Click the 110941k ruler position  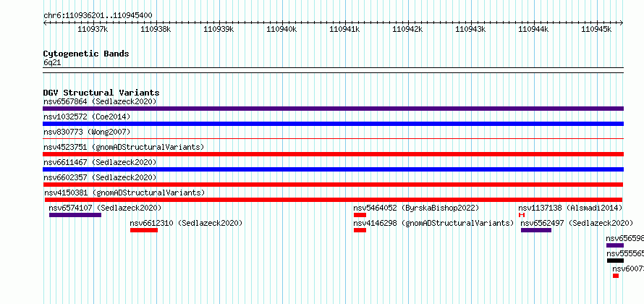click(x=344, y=29)
